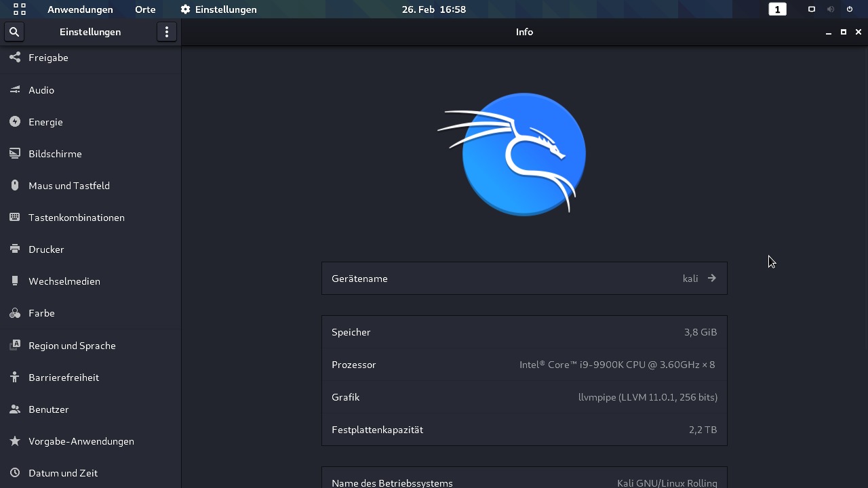
Task: Open Tastenkombinationen keyboard shortcuts
Action: pos(76,217)
